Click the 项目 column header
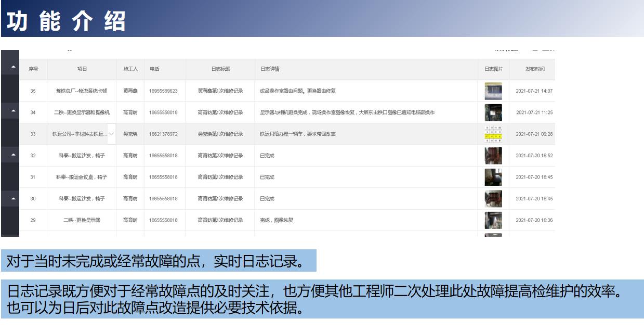The image size is (644, 331). (x=82, y=69)
